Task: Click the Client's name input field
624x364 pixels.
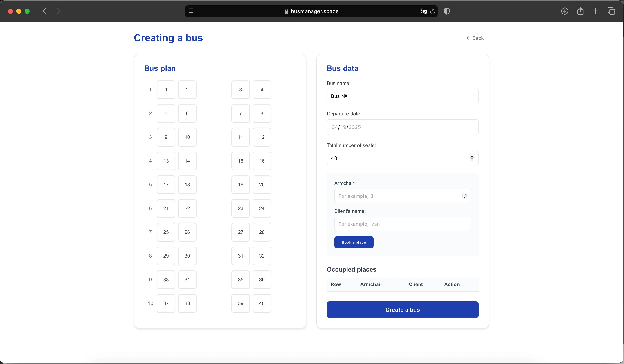Action: [x=402, y=224]
